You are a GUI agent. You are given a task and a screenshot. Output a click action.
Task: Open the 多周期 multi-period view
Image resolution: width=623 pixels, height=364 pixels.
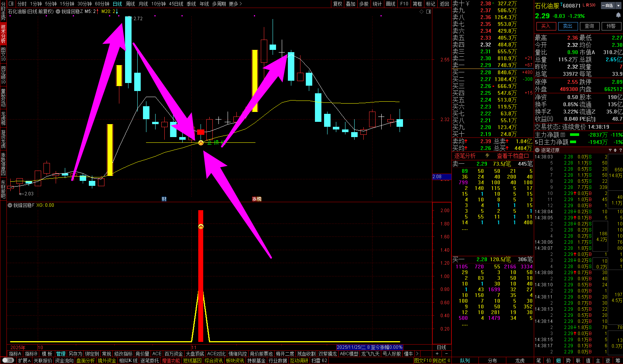[x=219, y=4]
